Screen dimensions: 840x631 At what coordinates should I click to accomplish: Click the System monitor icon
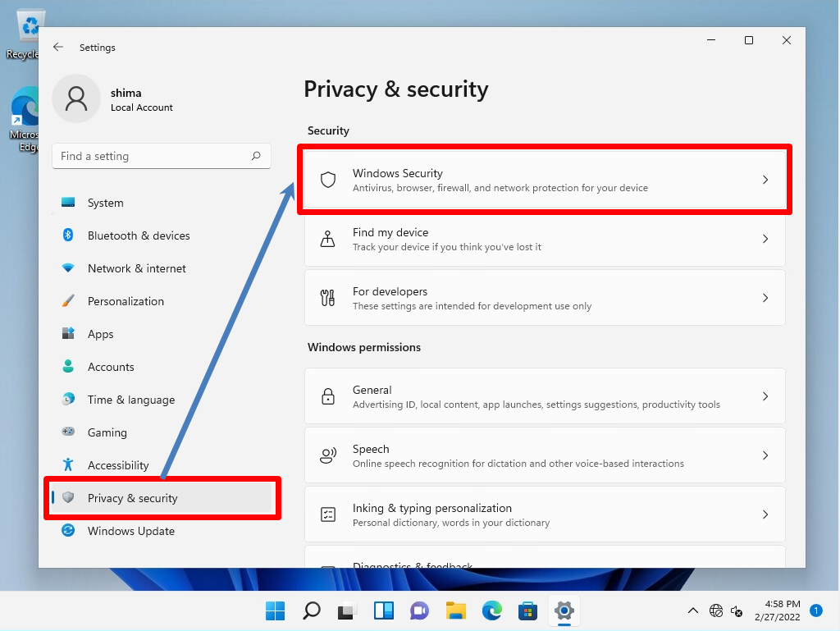click(68, 203)
